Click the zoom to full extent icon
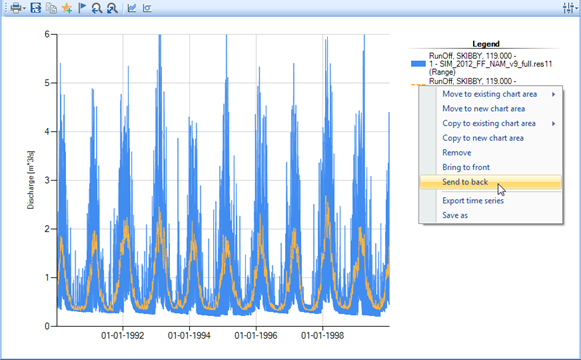 (112, 8)
